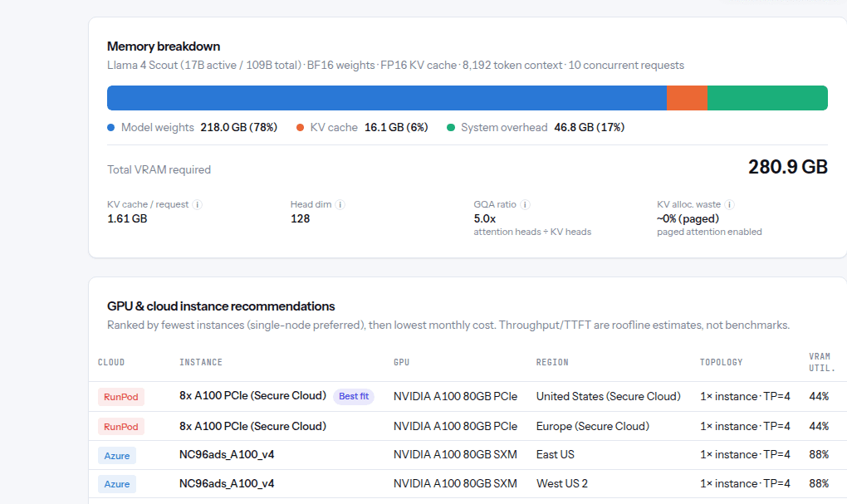Image resolution: width=847 pixels, height=504 pixels.
Task: Click United States (Secure Cloud) region cell
Action: (608, 397)
